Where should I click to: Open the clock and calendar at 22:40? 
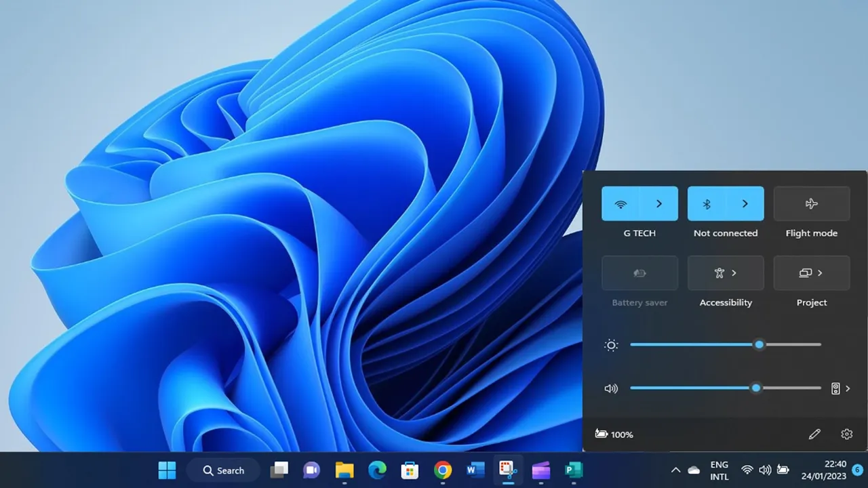pos(823,470)
